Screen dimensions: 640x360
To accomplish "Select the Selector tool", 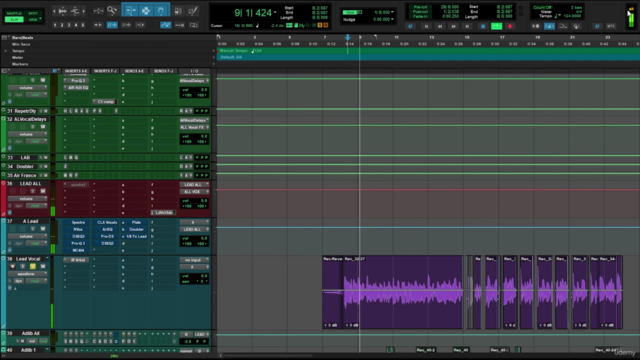I will tap(146, 11).
